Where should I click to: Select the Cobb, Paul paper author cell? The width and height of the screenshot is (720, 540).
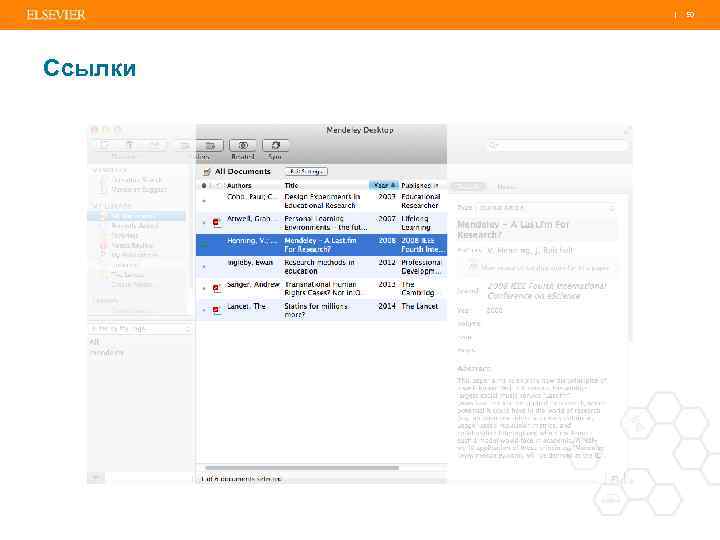(252, 197)
